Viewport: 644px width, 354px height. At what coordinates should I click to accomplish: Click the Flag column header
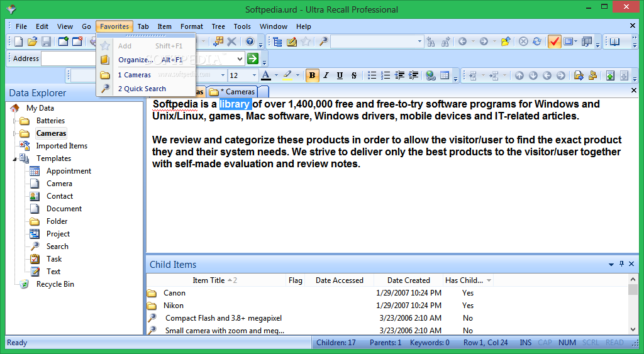(x=296, y=280)
